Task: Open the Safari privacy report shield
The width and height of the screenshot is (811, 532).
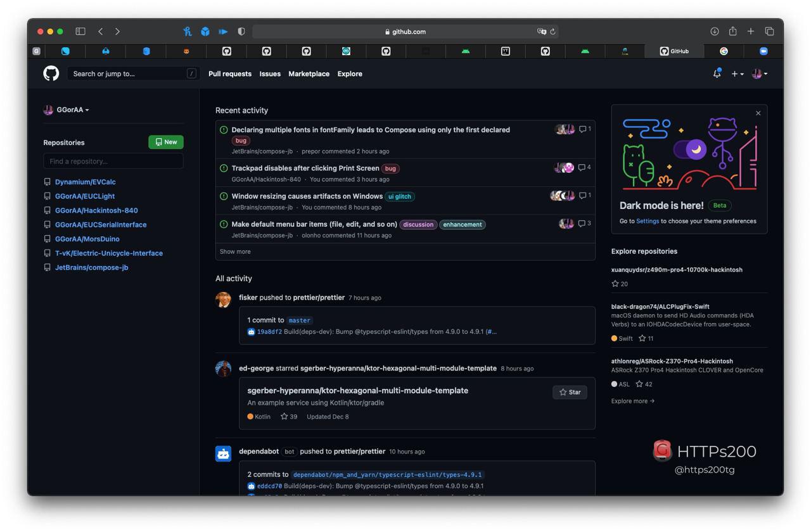Action: pyautogui.click(x=241, y=31)
